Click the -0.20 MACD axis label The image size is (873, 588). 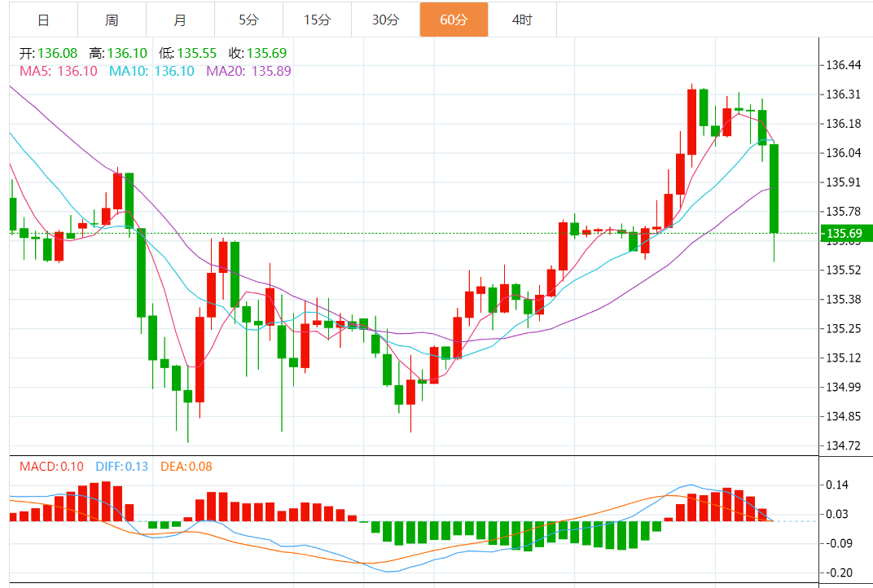pos(837,573)
